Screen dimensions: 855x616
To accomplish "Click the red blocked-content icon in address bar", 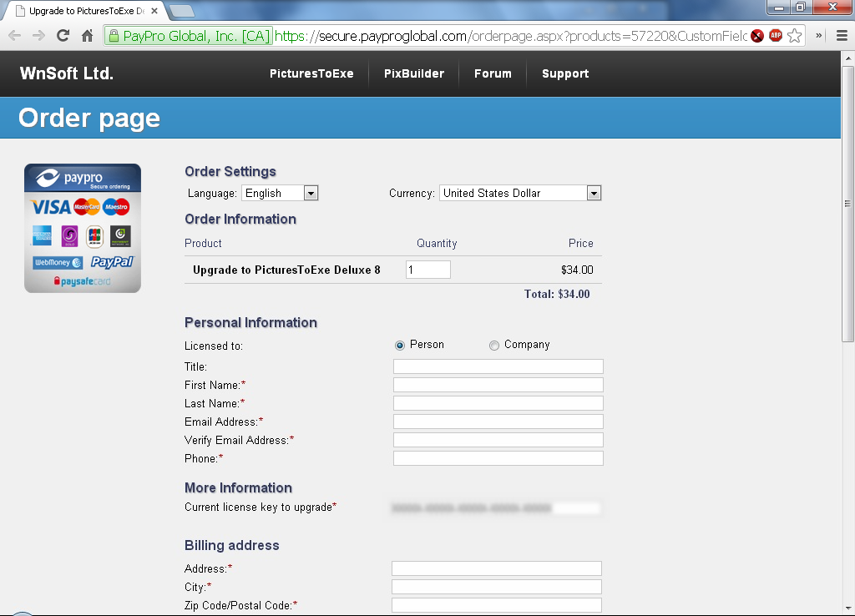I will [x=756, y=36].
